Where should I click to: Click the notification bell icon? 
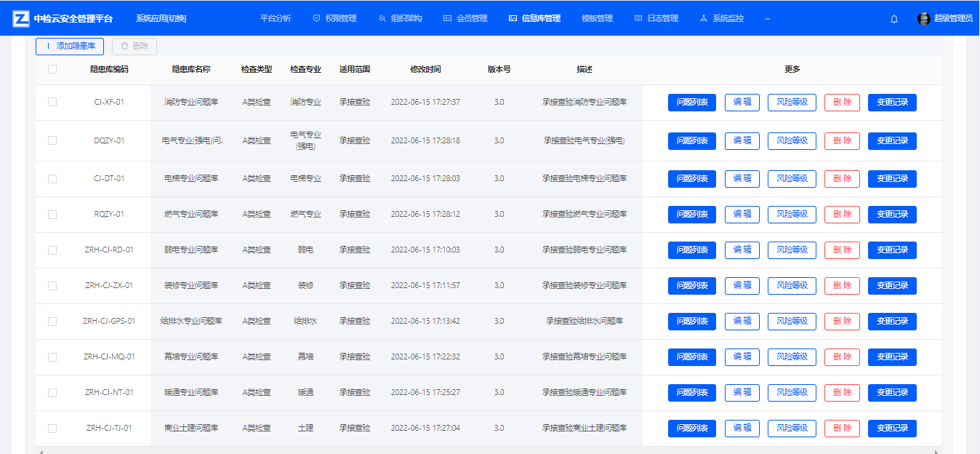coord(894,19)
